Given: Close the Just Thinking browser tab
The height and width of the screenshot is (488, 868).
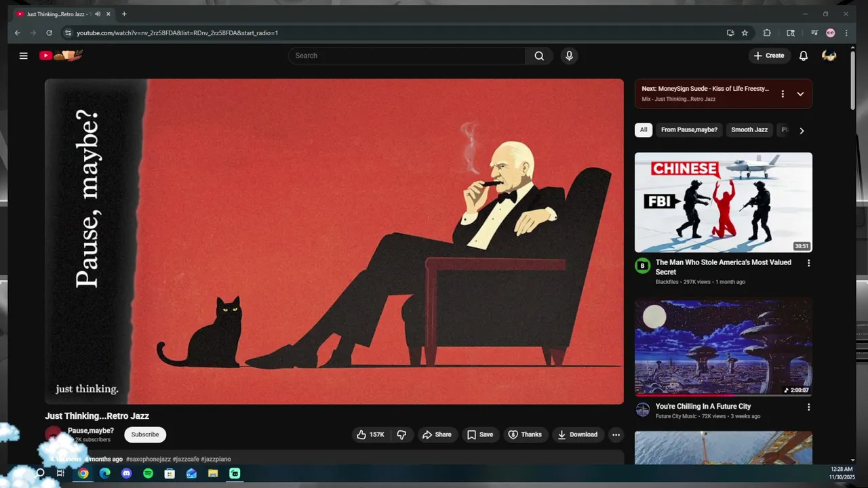Looking at the screenshot, I should tap(108, 14).
